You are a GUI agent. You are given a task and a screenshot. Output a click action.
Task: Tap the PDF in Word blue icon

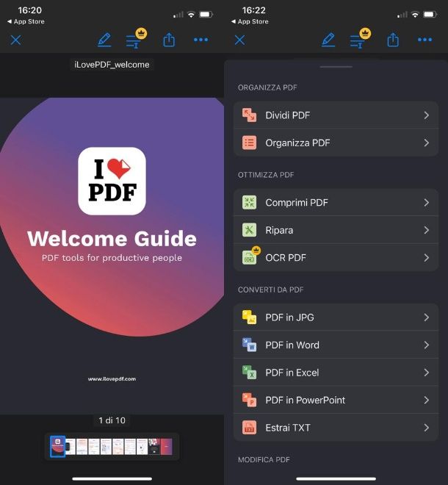click(249, 345)
